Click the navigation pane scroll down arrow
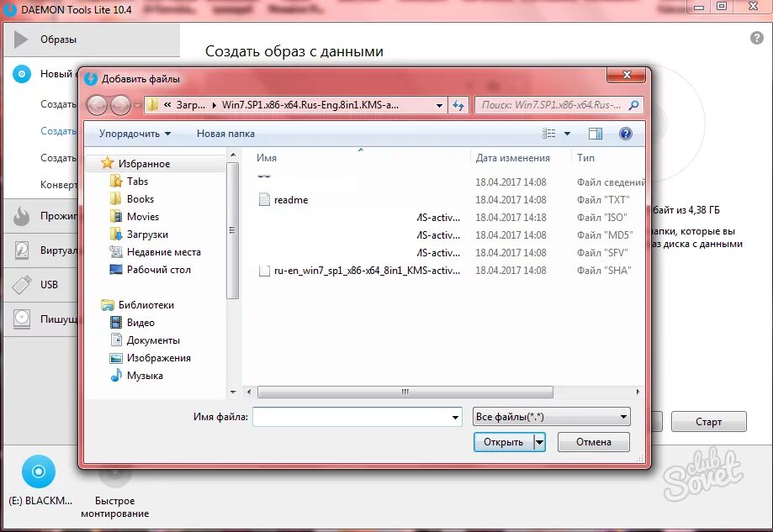This screenshot has width=773, height=532. (x=233, y=392)
